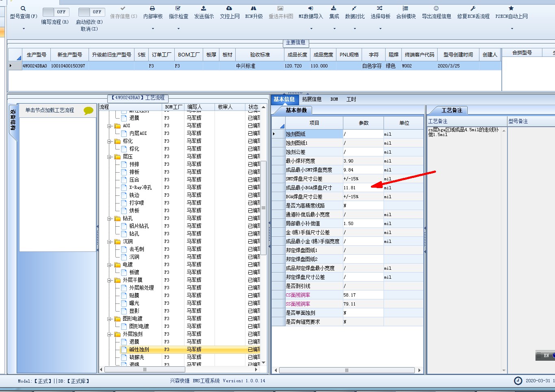
Task: Select the 4W0024DRA0 main info row
Action: pyautogui.click(x=255, y=66)
